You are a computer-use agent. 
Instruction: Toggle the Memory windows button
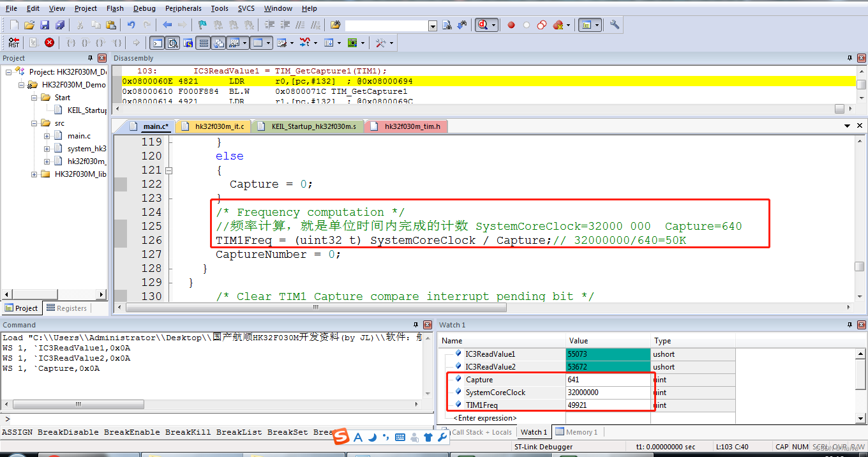pyautogui.click(x=258, y=43)
